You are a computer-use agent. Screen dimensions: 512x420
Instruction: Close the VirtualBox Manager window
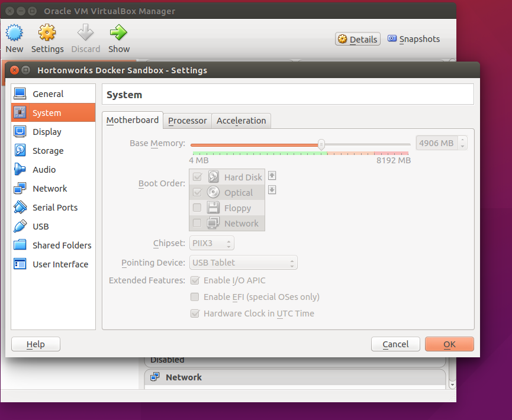pos(10,11)
